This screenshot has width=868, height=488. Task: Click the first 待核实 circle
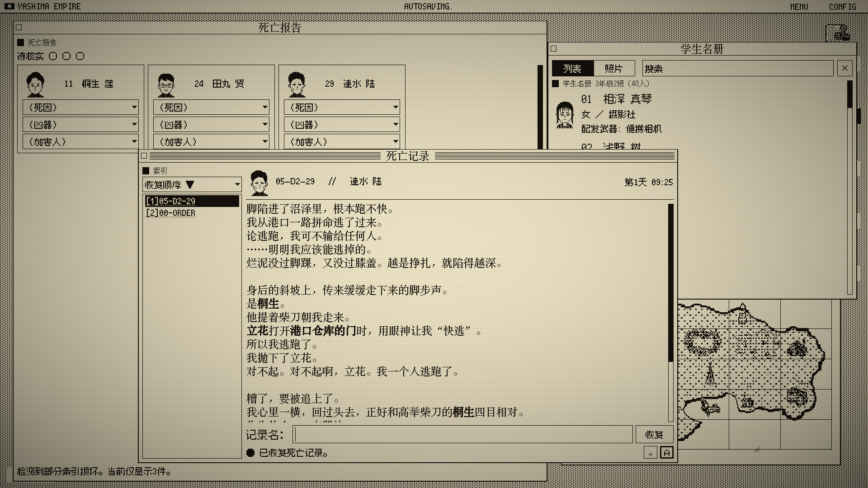(53, 56)
